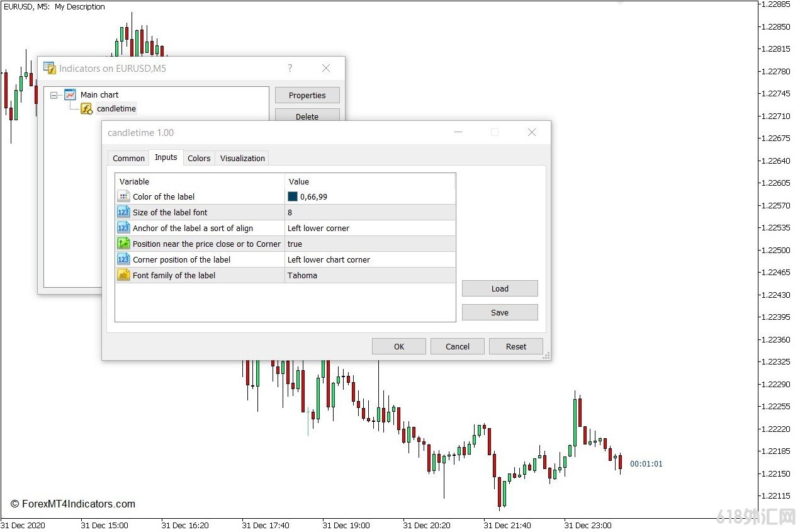Switch to the Common tab
The width and height of the screenshot is (800, 532).
(x=128, y=158)
